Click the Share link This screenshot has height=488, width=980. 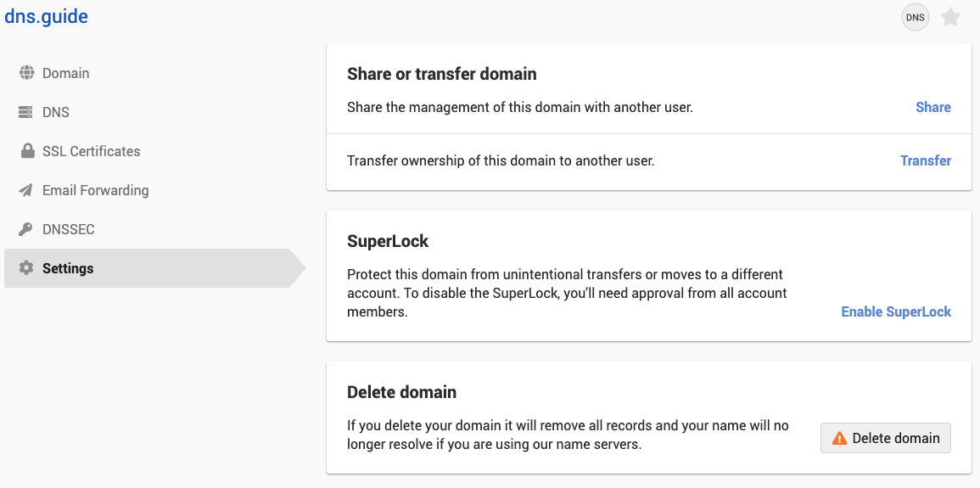(932, 107)
